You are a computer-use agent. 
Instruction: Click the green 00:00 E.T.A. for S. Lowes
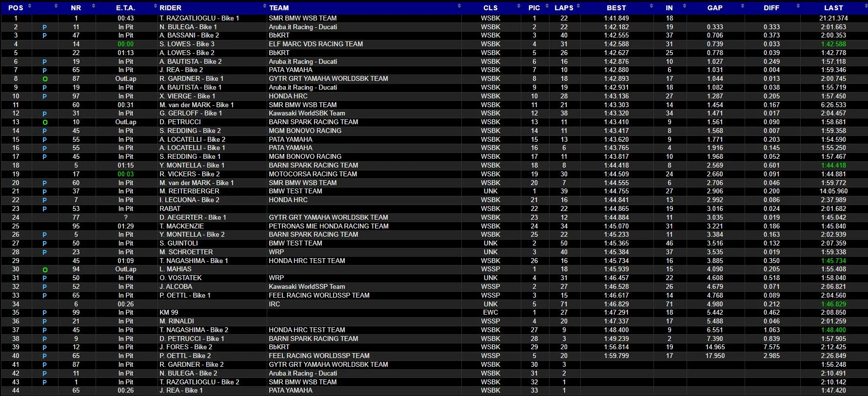point(125,44)
